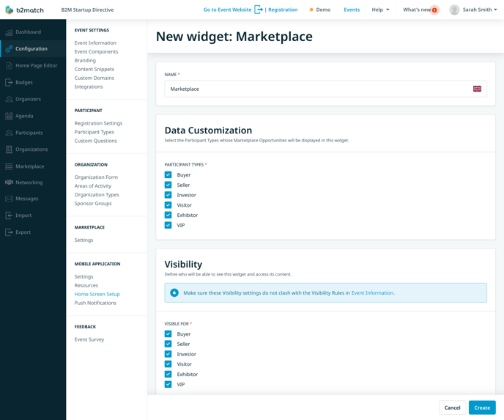
Task: Click the b2match logo
Action: pos(24,10)
